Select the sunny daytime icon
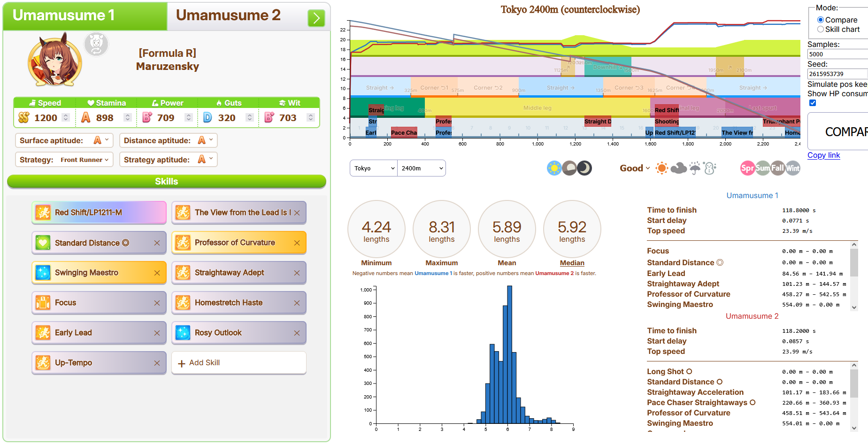Image resolution: width=868 pixels, height=445 pixels. 554,168
